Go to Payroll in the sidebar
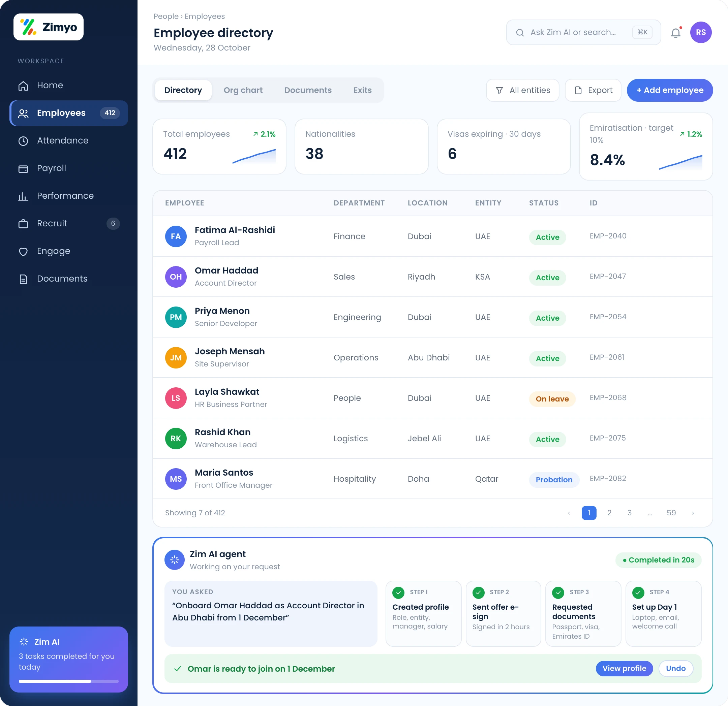The image size is (728, 706). point(69,168)
